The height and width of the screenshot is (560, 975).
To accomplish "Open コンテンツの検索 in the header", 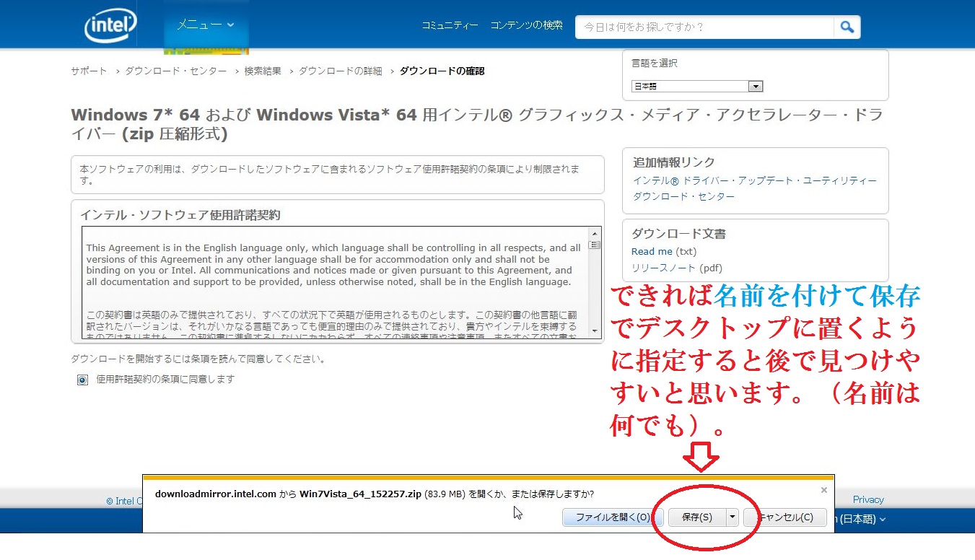I will point(526,25).
